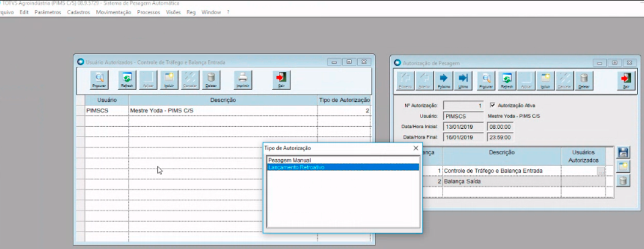Image resolution: width=644 pixels, height=249 pixels.
Task: Click the save diskette icon beside balança grid
Action: click(623, 152)
